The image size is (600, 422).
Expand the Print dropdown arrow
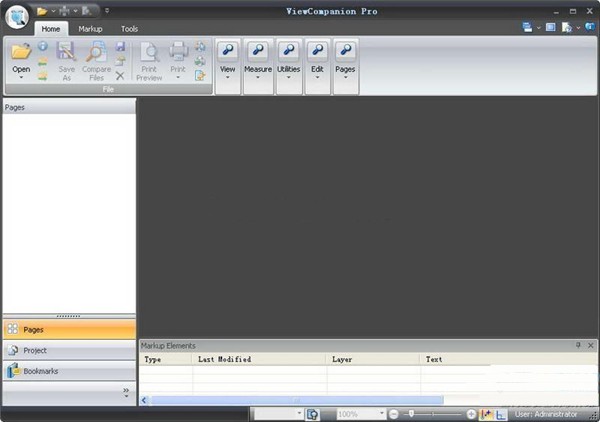178,78
